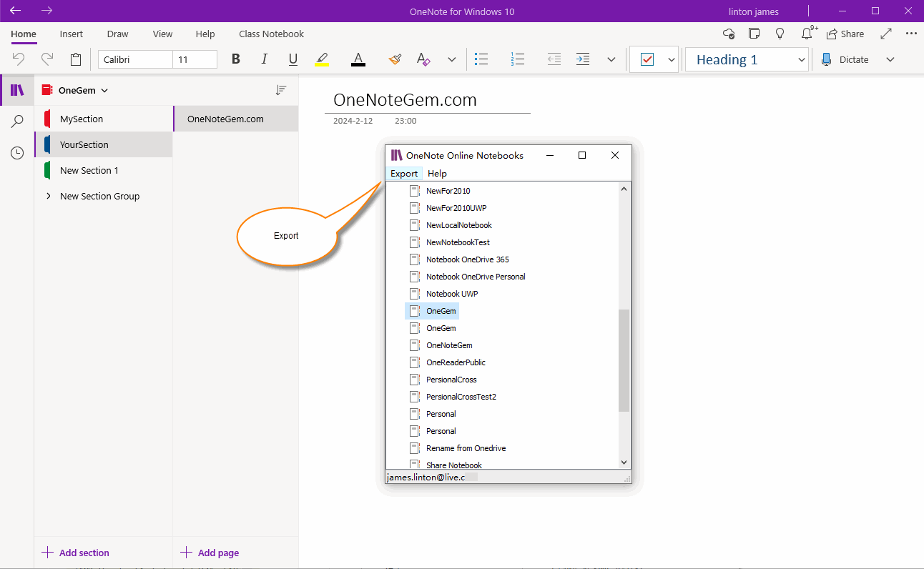Open notifications bell icon
Viewport: 924px width, 569px height.
coord(808,33)
